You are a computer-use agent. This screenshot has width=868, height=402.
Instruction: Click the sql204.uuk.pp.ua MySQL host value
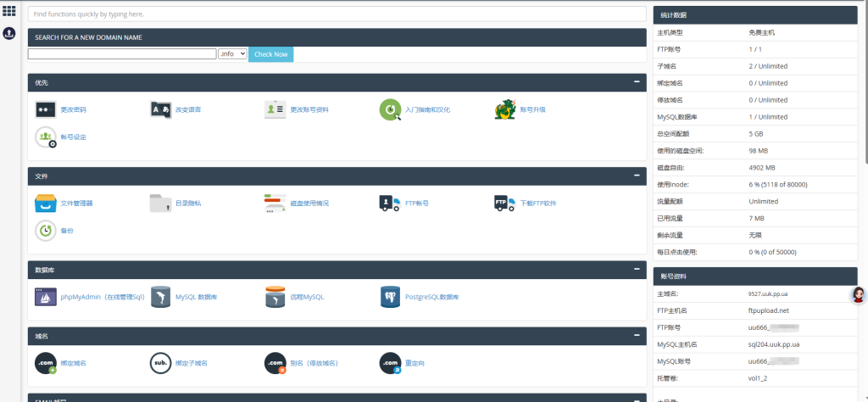pyautogui.click(x=773, y=344)
